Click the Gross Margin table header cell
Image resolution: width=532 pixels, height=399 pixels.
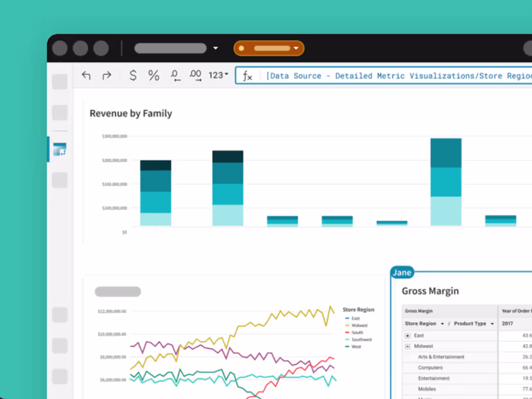(x=419, y=311)
